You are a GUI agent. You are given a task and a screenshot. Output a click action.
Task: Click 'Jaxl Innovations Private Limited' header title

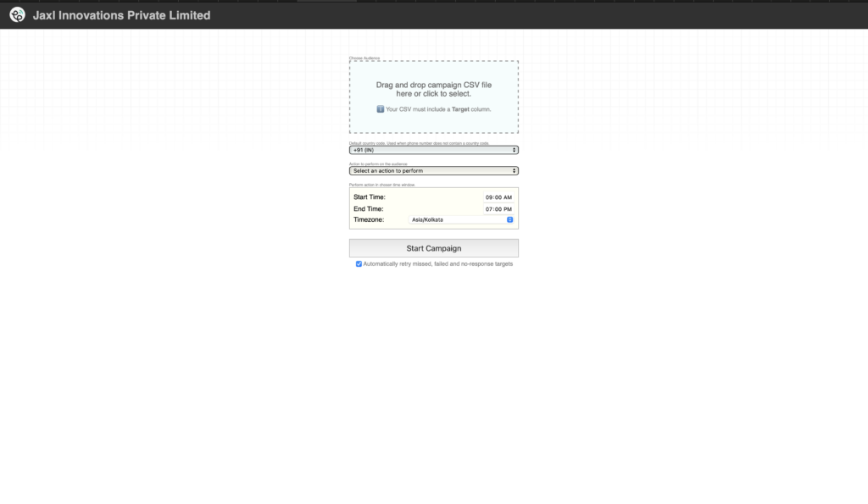[x=121, y=15]
